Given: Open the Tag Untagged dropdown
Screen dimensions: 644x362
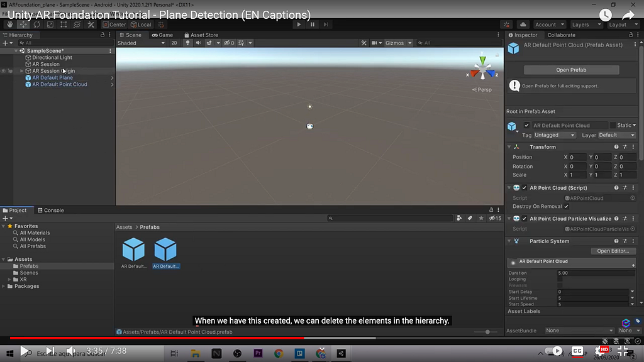Looking at the screenshot, I should pyautogui.click(x=554, y=135).
